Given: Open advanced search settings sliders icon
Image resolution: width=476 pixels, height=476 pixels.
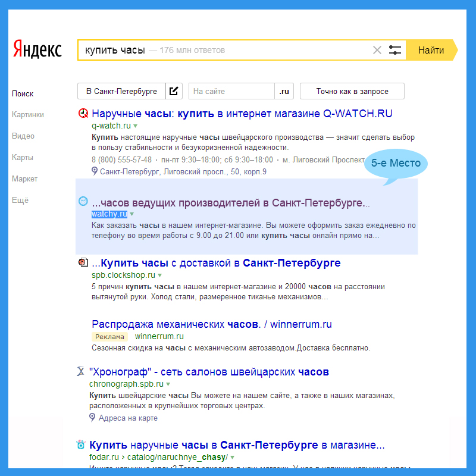Looking at the screenshot, I should point(395,50).
